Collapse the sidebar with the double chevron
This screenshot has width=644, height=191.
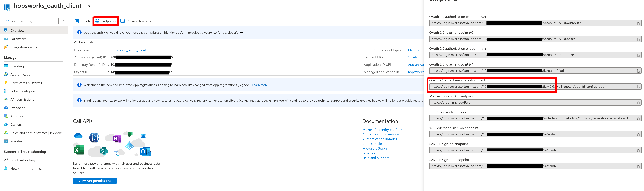point(64,21)
